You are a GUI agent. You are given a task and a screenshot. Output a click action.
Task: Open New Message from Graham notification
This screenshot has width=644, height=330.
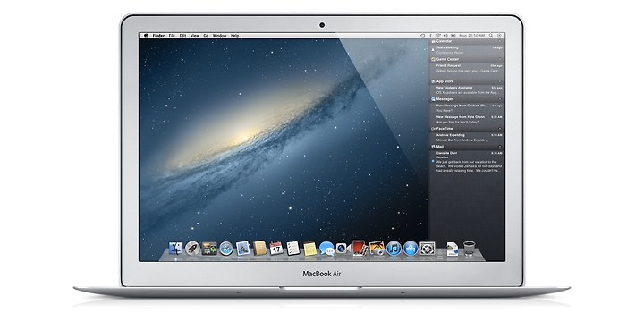[x=467, y=108]
